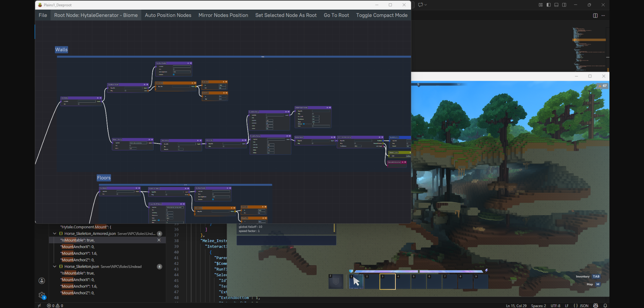Image resolution: width=644 pixels, height=308 pixels.
Task: Open the chat dropdown arrow in title bar
Action: tap(426, 5)
